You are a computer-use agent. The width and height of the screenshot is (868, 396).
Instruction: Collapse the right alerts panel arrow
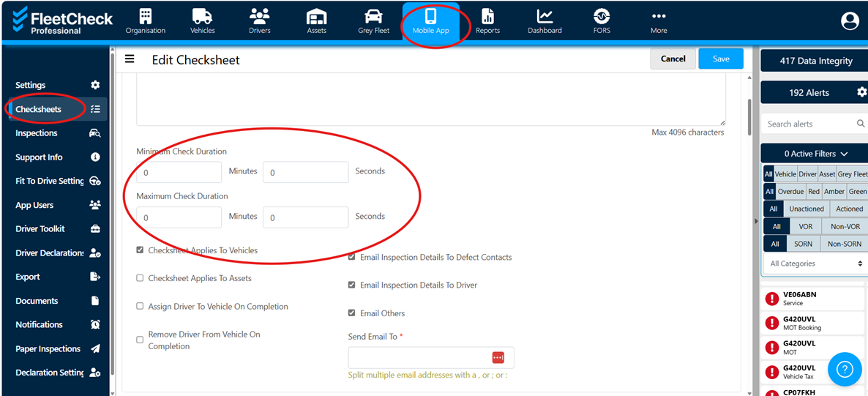(756, 221)
